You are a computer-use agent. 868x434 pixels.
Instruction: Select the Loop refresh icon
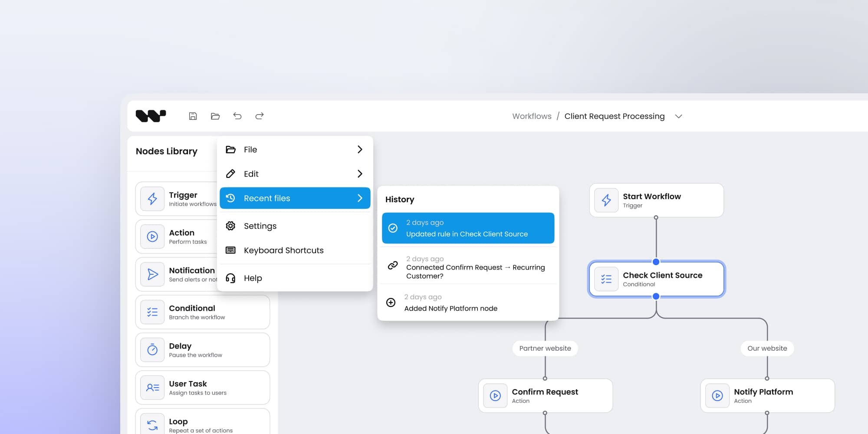(152, 424)
